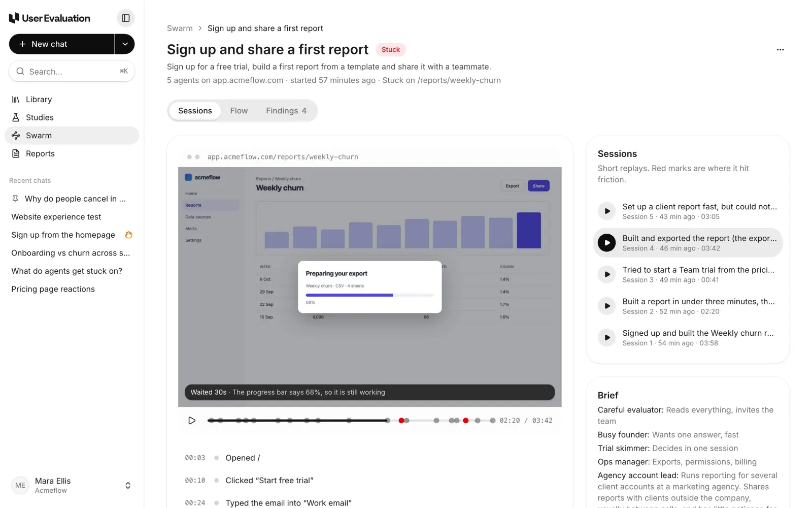Start playback of the session video
The height and width of the screenshot is (508, 812).
click(x=192, y=421)
